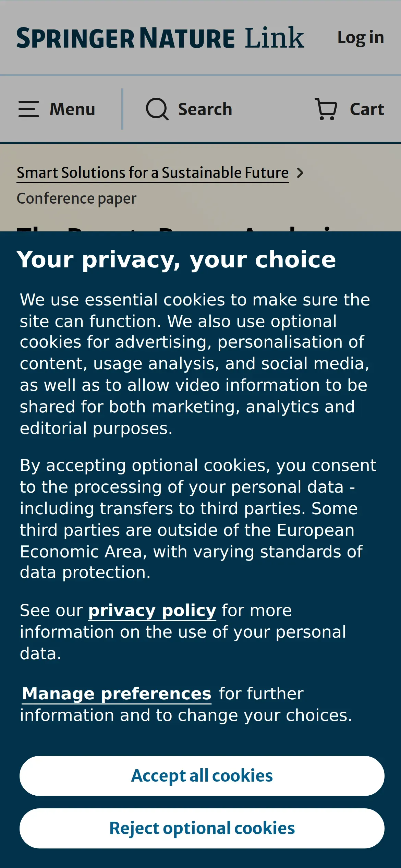
Task: Click the paragraph about accepting optional cookies
Action: pyautogui.click(x=198, y=519)
